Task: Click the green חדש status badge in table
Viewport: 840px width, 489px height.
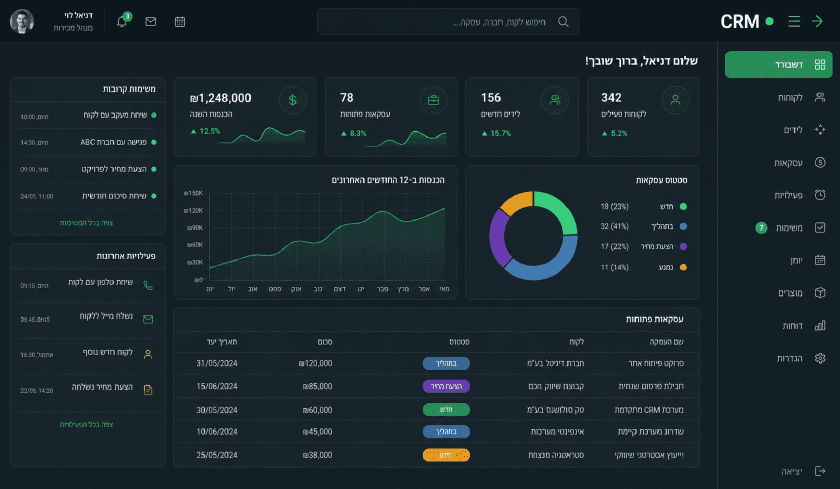Action: (446, 410)
